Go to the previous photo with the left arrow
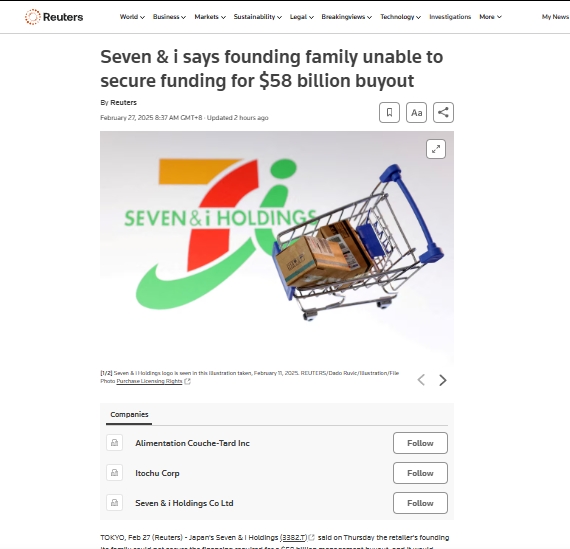This screenshot has width=570, height=549. (421, 380)
